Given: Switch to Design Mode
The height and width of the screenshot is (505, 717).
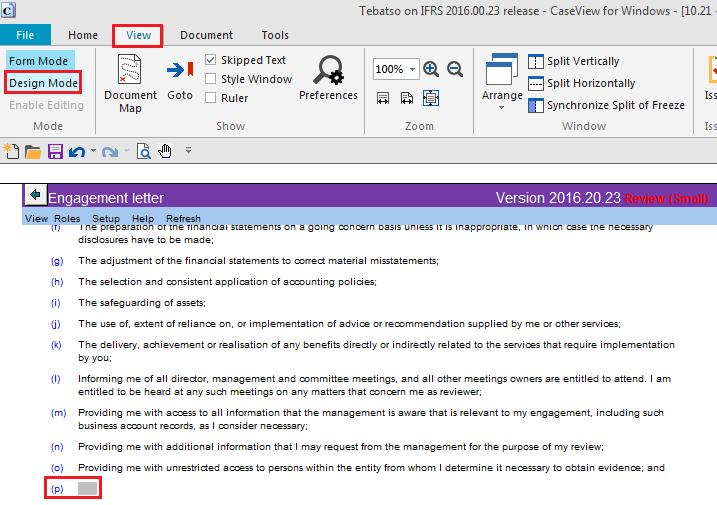Looking at the screenshot, I should pyautogui.click(x=43, y=83).
